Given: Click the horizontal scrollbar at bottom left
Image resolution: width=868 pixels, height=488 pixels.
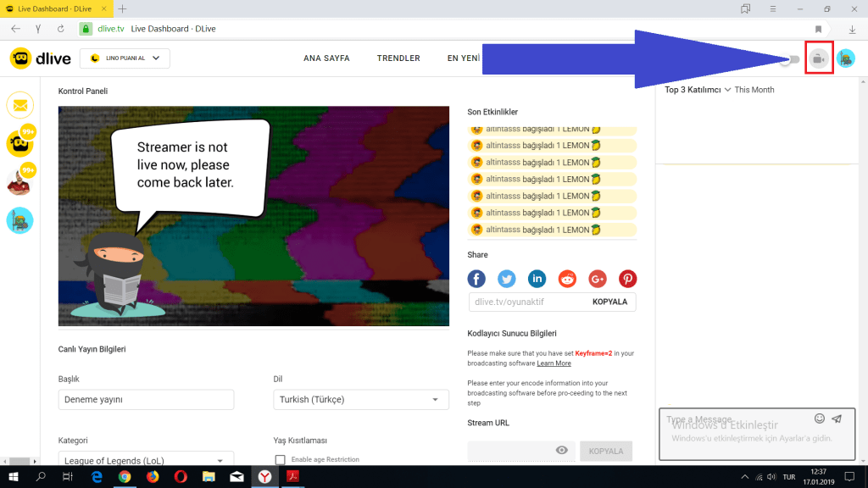Looking at the screenshot, I should 19,461.
